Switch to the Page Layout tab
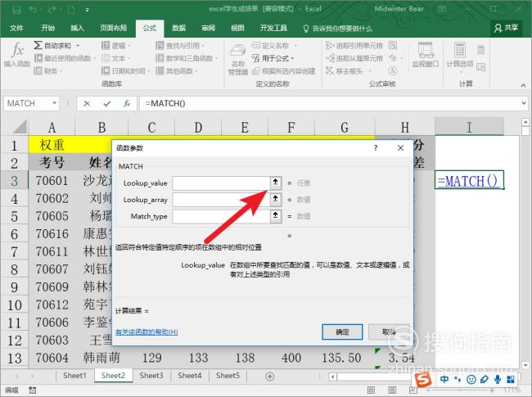This screenshot has width=532, height=397. tap(113, 28)
